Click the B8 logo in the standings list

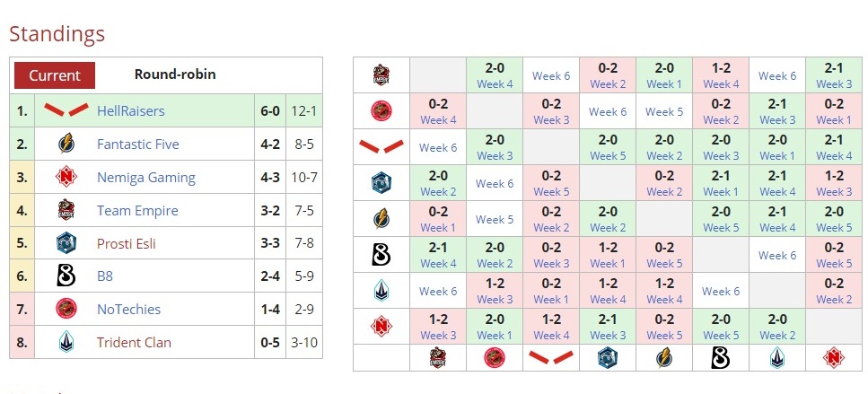[66, 276]
